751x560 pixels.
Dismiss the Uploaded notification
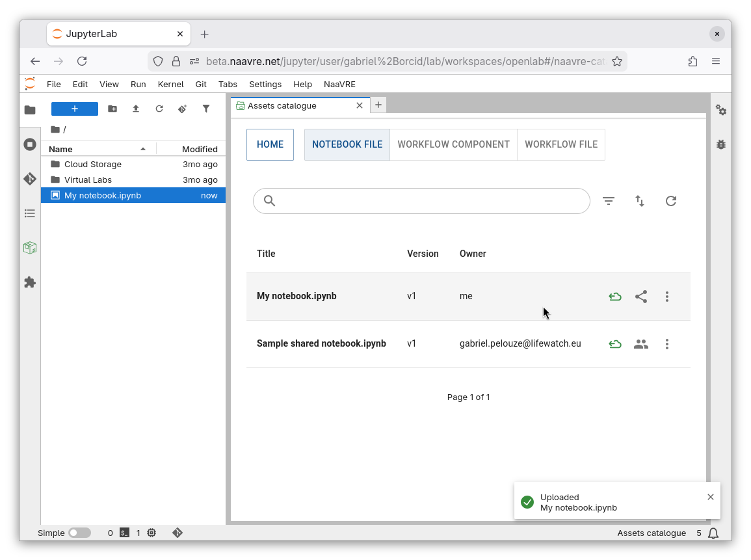coord(711,497)
